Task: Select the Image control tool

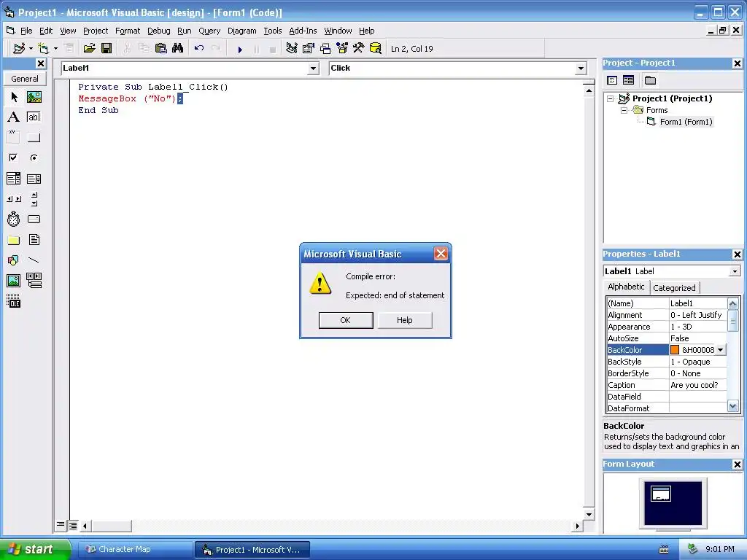Action: coord(14,281)
